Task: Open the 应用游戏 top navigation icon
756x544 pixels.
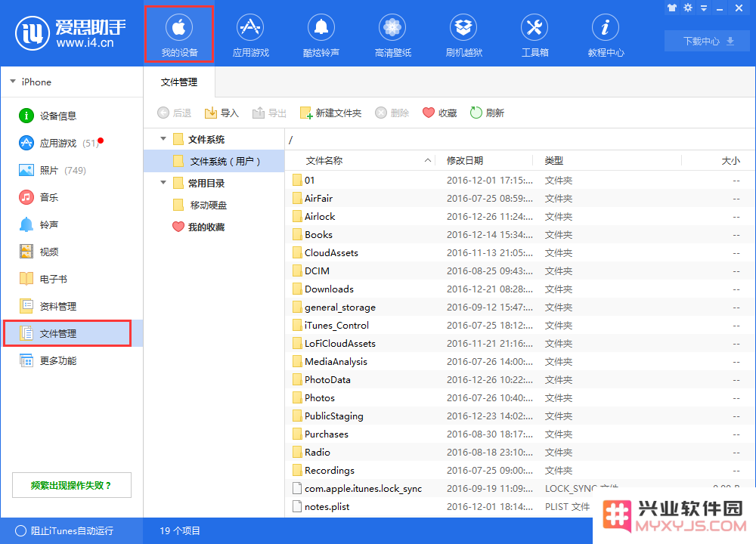Action: click(x=250, y=36)
